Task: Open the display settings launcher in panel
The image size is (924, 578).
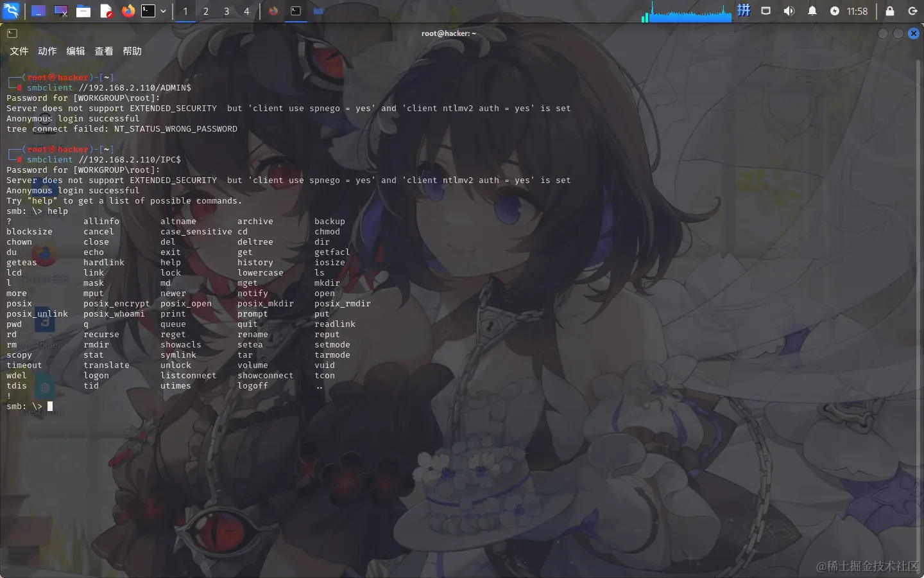Action: tap(61, 11)
